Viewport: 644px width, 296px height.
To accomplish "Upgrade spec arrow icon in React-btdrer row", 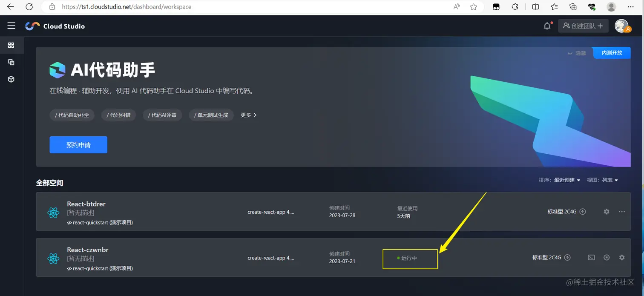I will pyautogui.click(x=583, y=211).
